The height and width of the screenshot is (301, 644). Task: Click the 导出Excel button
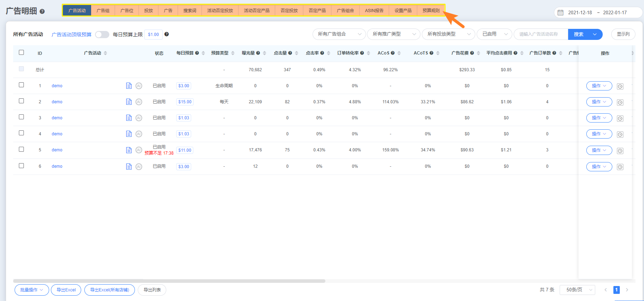[66, 290]
